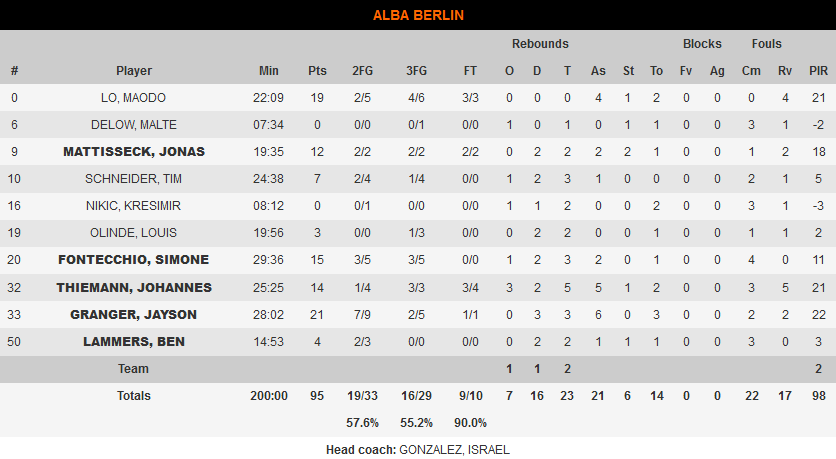
Task: Click the Blocks group header
Action: (702, 44)
